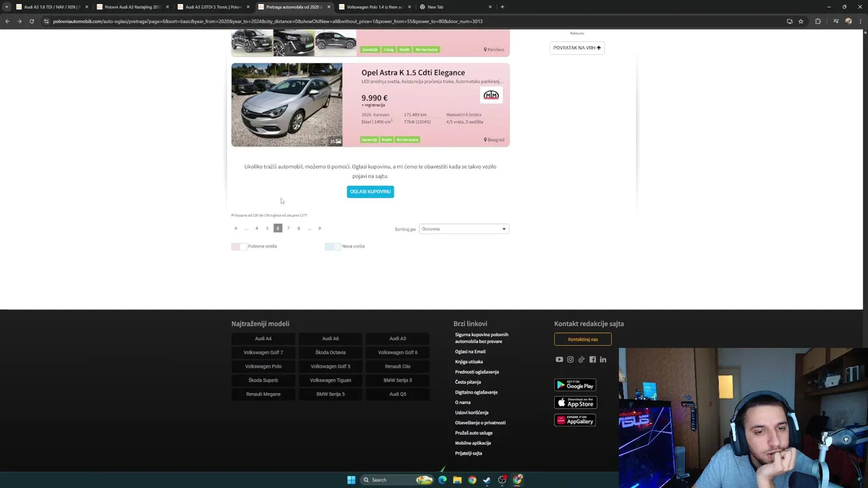Go to results page 5
This screenshot has height=488, width=868.
coord(267,228)
